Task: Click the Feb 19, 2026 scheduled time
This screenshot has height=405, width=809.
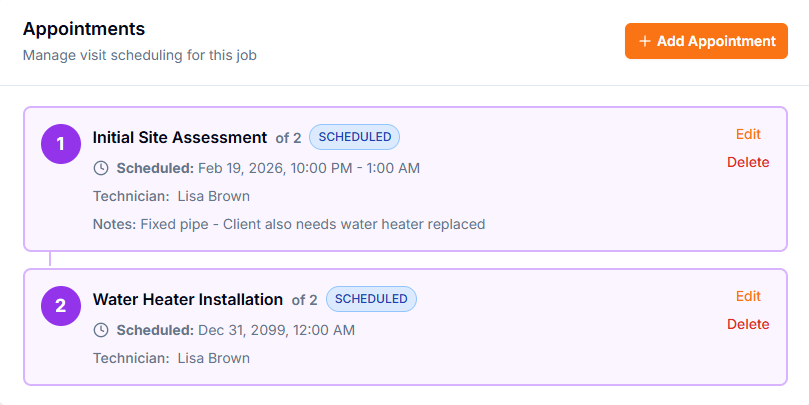Action: (308, 167)
